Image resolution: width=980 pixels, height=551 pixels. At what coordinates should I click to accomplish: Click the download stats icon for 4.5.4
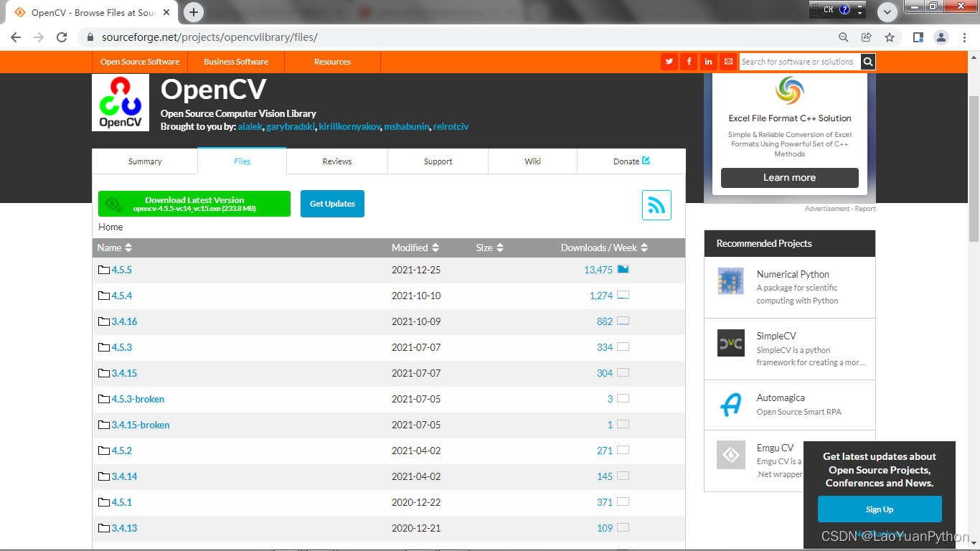623,295
